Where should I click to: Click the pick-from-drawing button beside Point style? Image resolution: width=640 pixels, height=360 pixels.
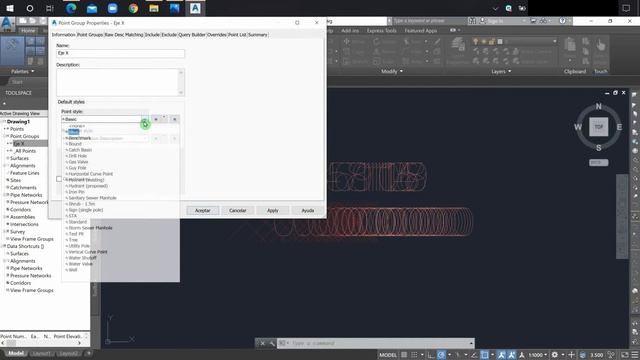click(175, 119)
